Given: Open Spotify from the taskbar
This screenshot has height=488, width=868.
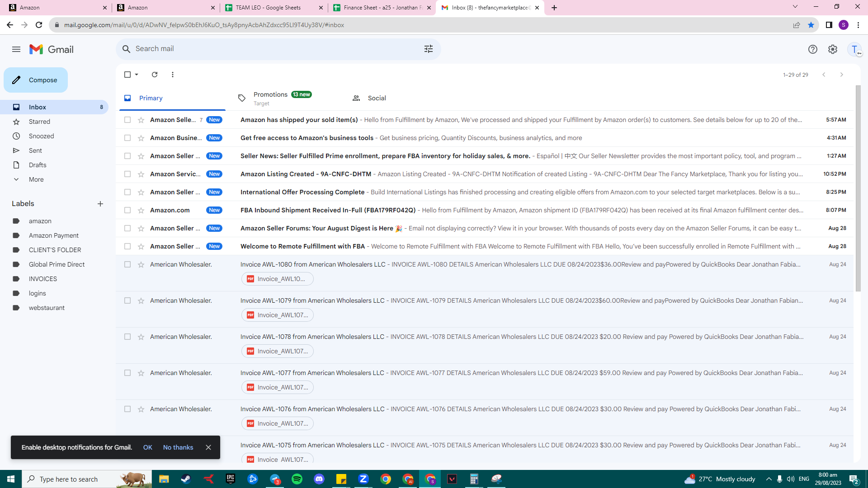Looking at the screenshot, I should [x=297, y=479].
